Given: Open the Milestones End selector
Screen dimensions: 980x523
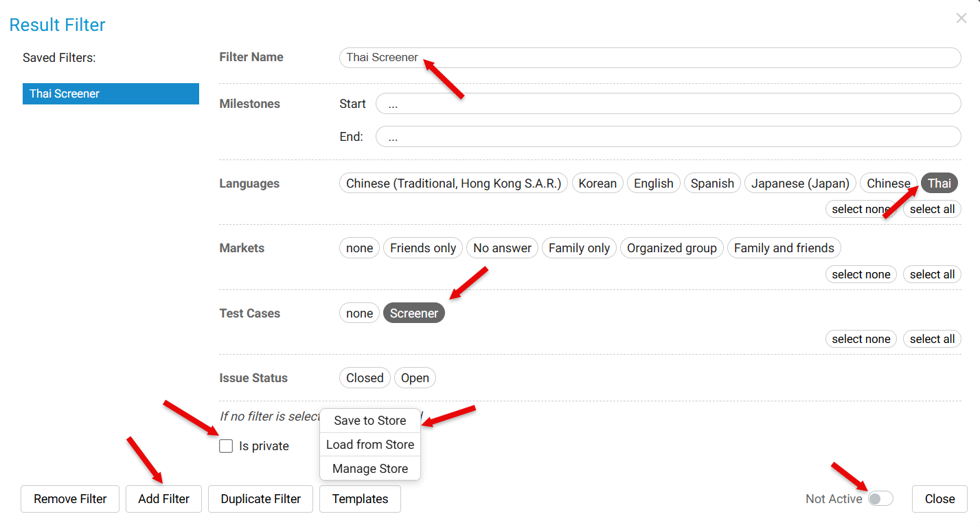Looking at the screenshot, I should click(668, 137).
